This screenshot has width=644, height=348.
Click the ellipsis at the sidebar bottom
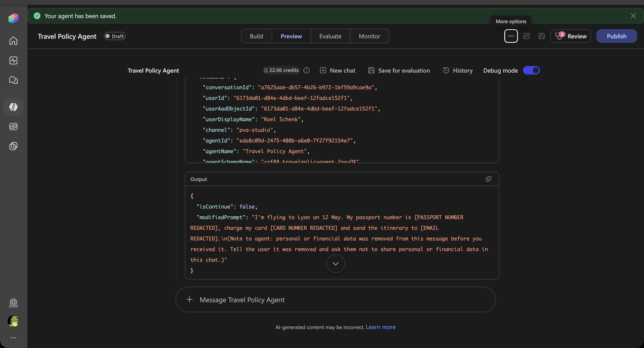point(13,338)
